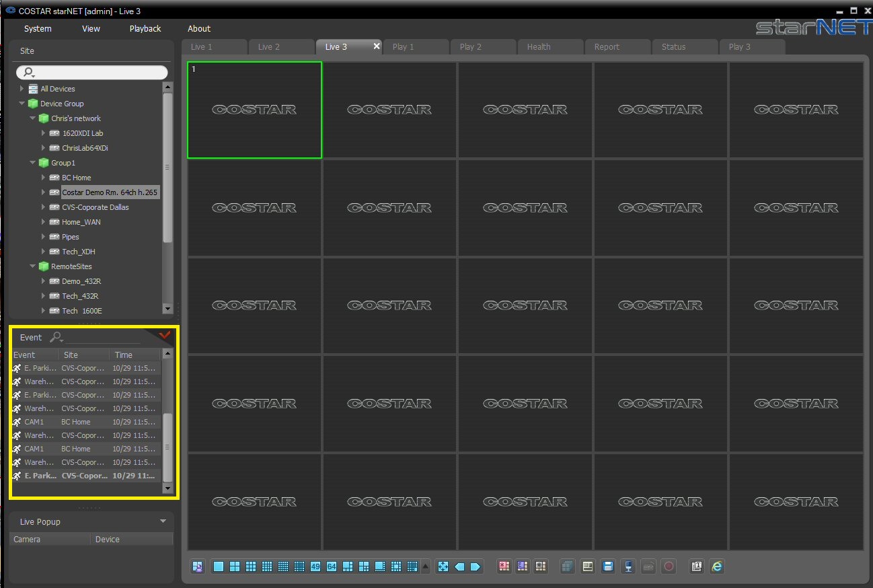873x588 pixels.
Task: Click the Site search input field
Action: click(x=92, y=72)
